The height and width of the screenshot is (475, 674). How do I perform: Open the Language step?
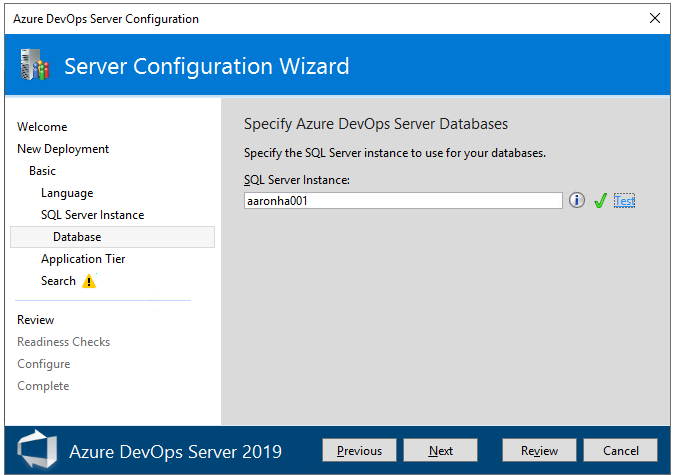[x=67, y=193]
